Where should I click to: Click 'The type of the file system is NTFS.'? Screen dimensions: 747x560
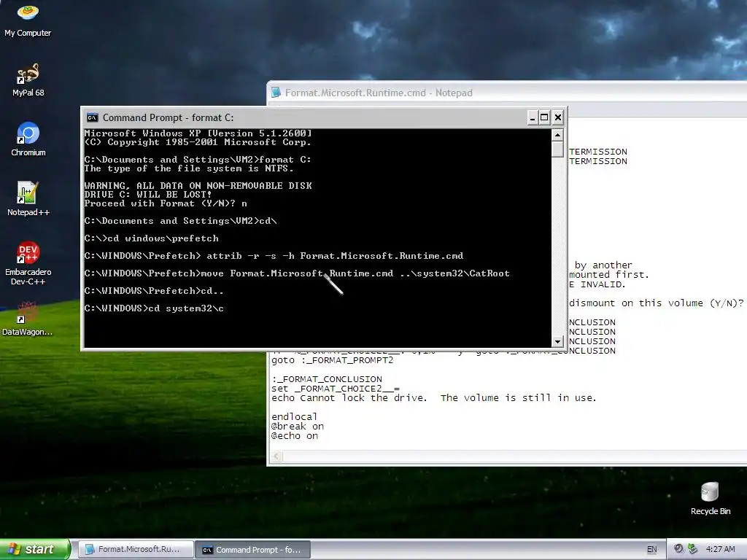(x=189, y=168)
